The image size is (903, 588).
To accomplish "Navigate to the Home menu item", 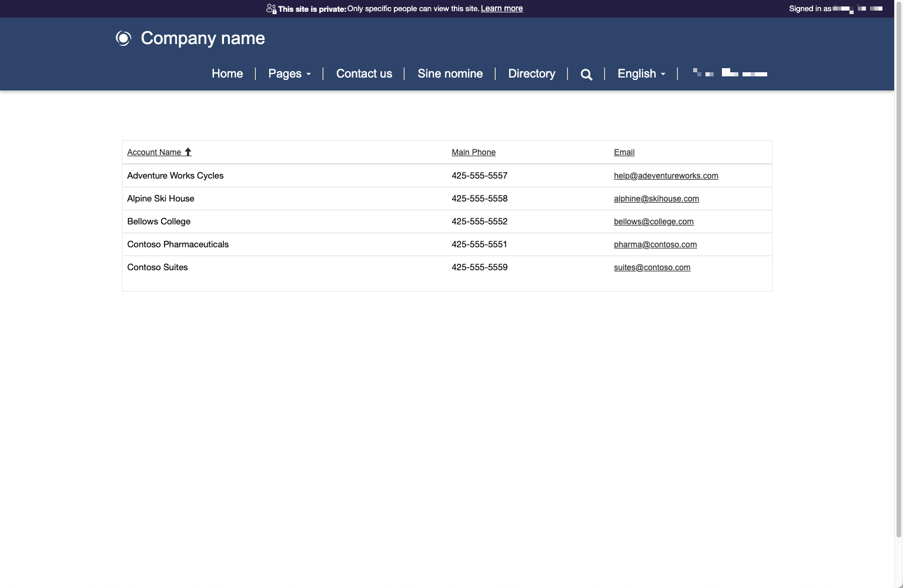I will point(227,74).
